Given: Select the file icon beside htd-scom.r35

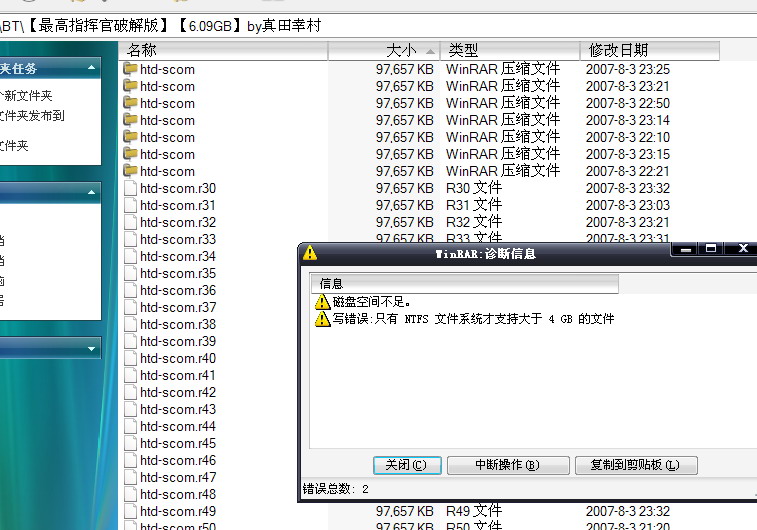Looking at the screenshot, I should (x=130, y=273).
